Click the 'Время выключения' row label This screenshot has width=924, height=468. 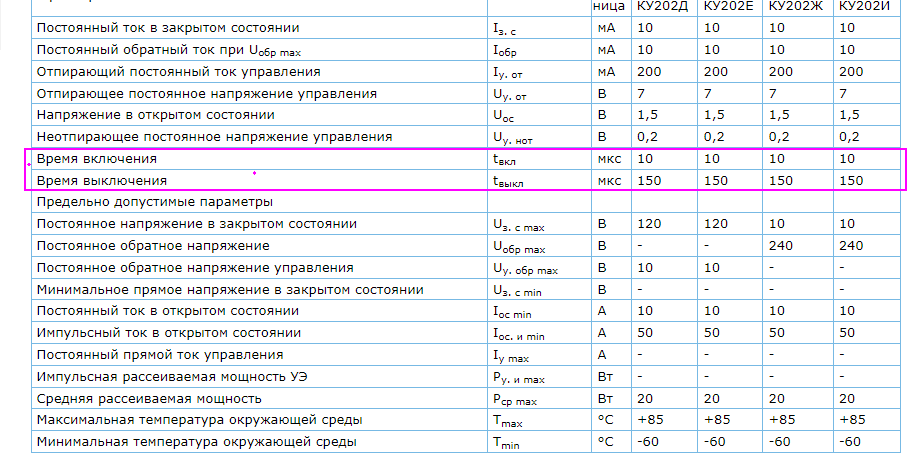point(101,181)
